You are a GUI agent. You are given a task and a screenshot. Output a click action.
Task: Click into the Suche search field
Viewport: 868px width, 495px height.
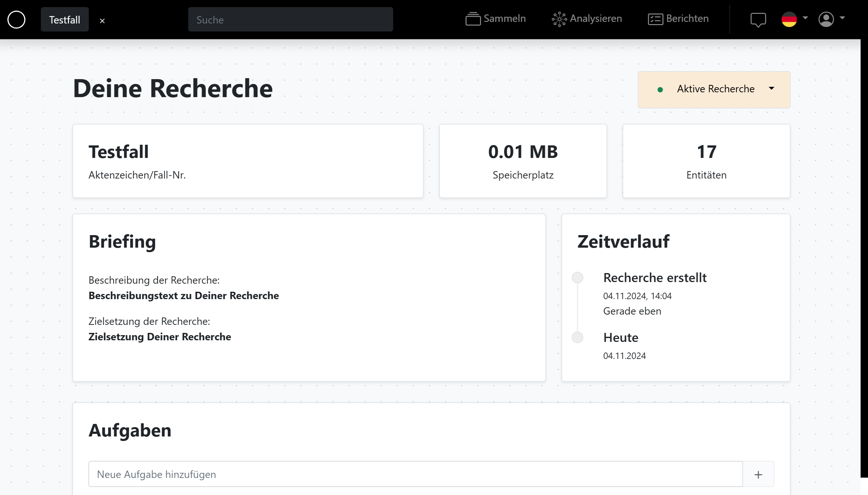click(291, 20)
